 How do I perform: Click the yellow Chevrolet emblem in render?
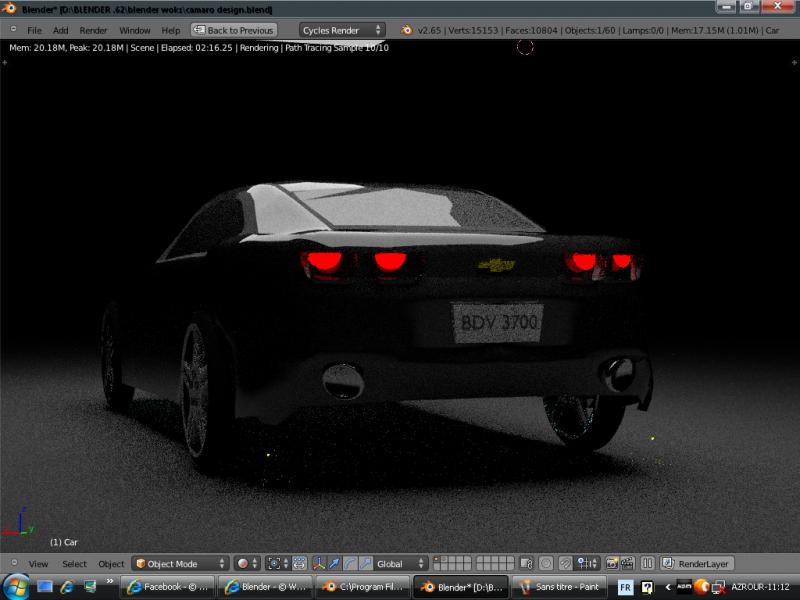pos(496,265)
